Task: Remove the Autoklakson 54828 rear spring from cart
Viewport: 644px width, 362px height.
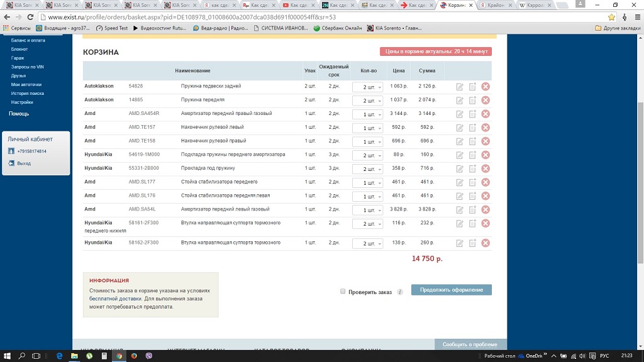Action: tap(486, 86)
